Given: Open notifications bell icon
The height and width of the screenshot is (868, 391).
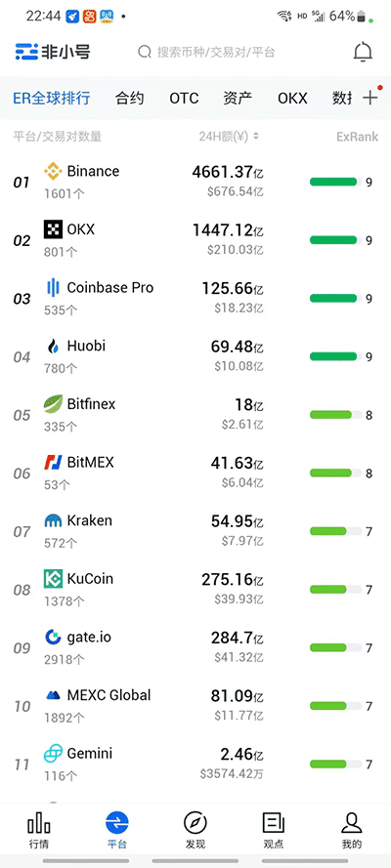Looking at the screenshot, I should (363, 52).
